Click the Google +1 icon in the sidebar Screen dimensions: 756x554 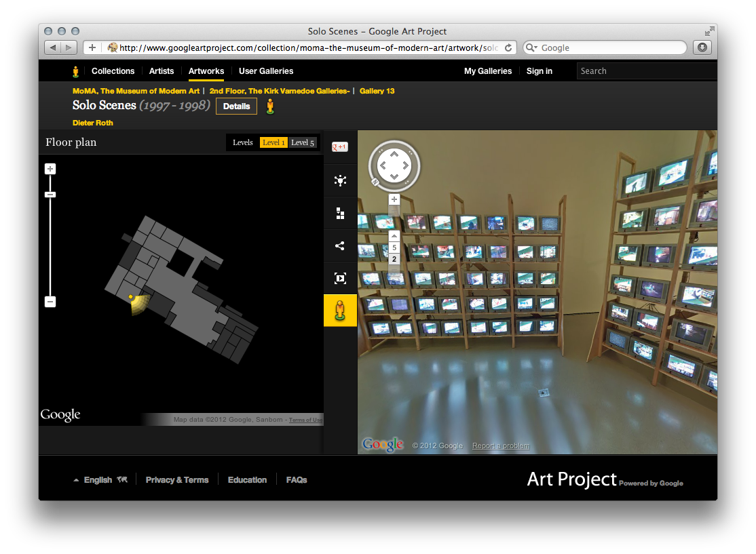339,146
